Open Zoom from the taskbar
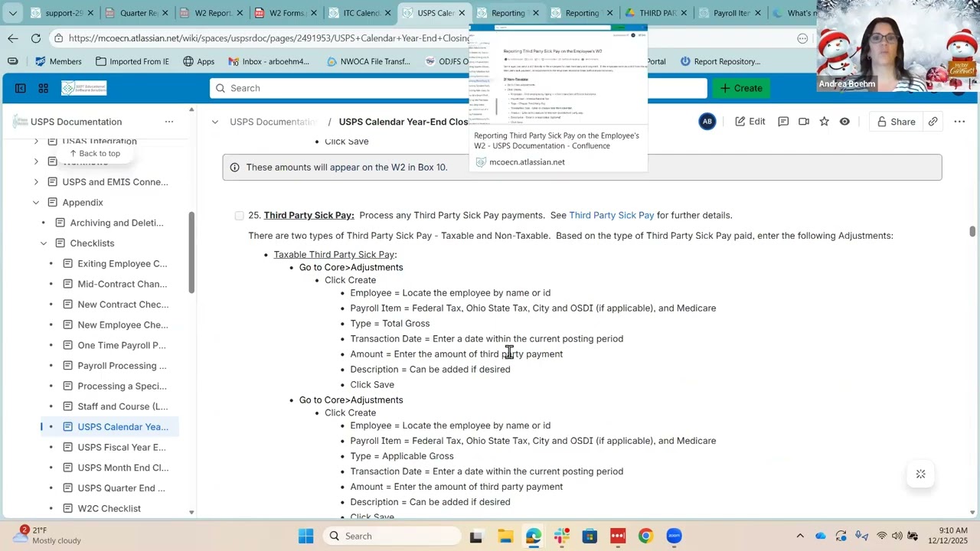The height and width of the screenshot is (551, 980). point(674,536)
